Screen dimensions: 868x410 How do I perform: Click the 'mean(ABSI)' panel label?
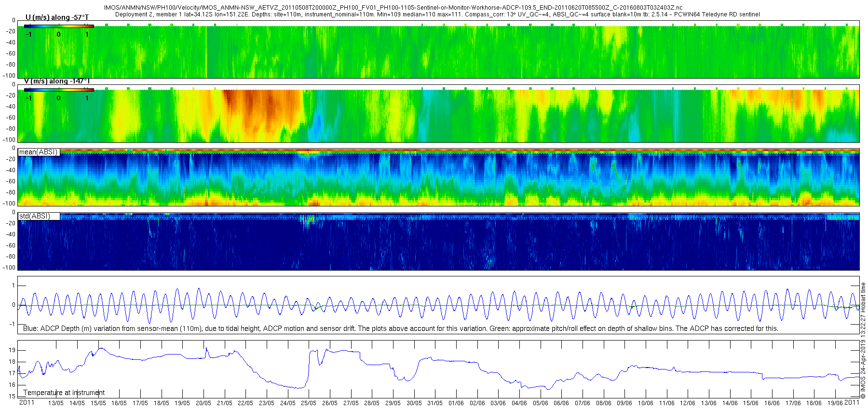tap(39, 152)
